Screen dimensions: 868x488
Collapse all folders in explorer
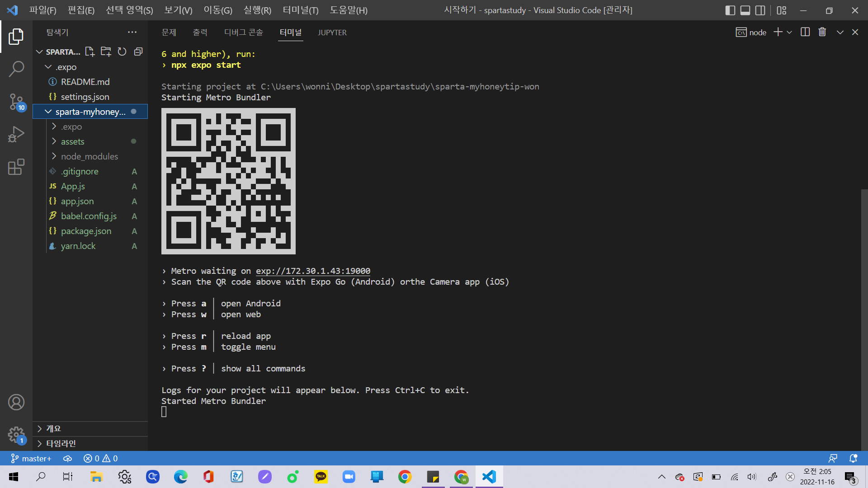click(138, 52)
